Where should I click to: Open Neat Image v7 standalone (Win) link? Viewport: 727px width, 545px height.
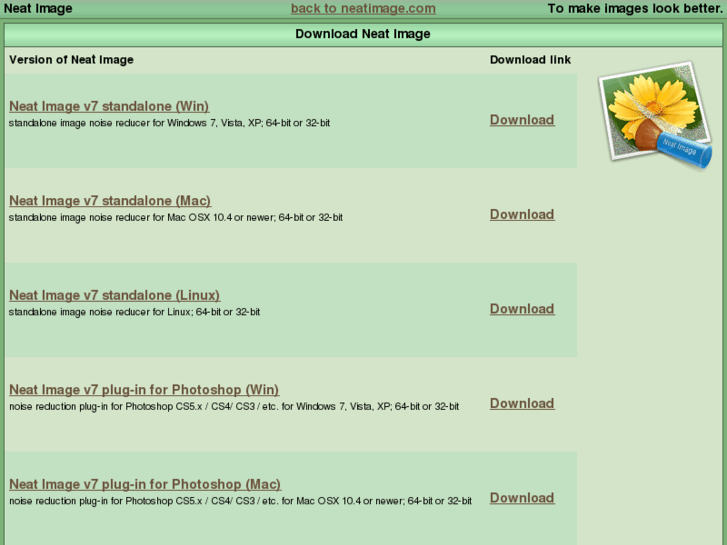point(109,106)
